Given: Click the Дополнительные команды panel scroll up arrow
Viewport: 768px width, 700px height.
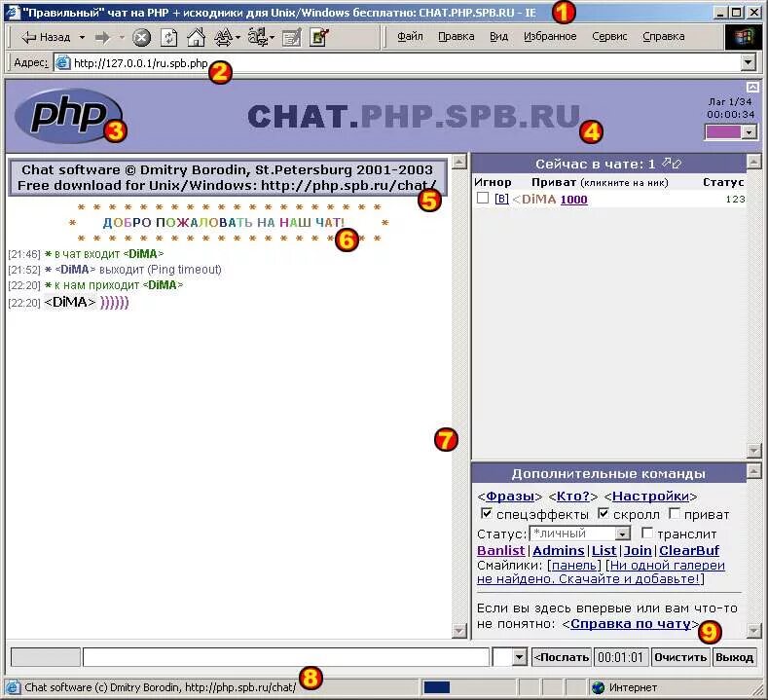Looking at the screenshot, I should (x=753, y=471).
